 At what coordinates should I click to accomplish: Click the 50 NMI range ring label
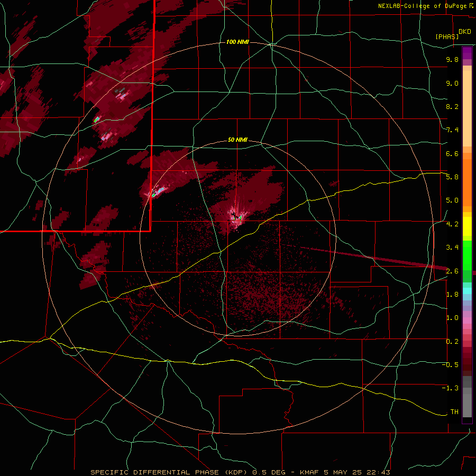(x=237, y=140)
